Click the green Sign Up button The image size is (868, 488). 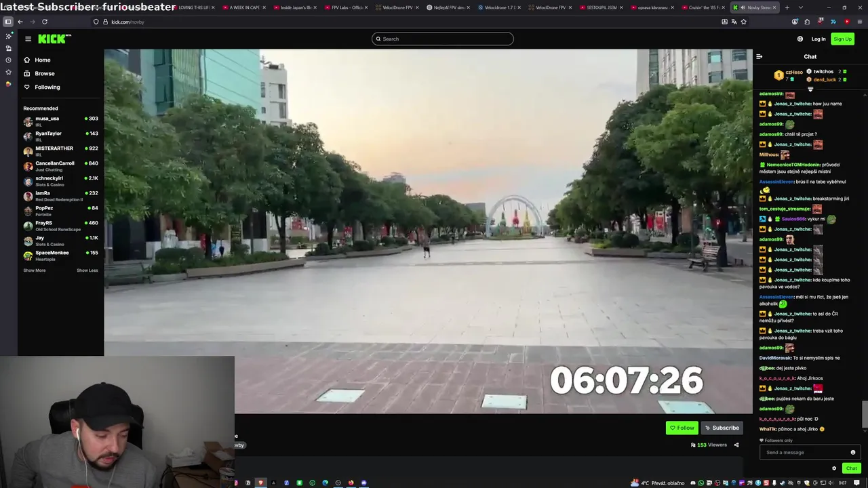[x=842, y=39]
